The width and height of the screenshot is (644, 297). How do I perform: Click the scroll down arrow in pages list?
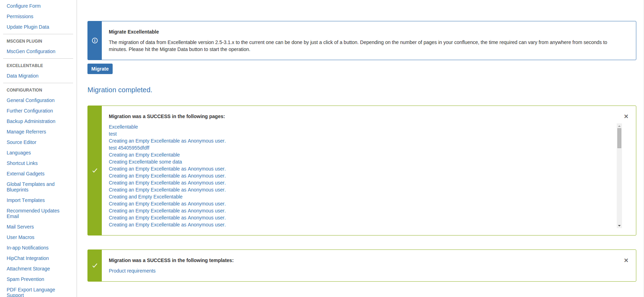(619, 226)
